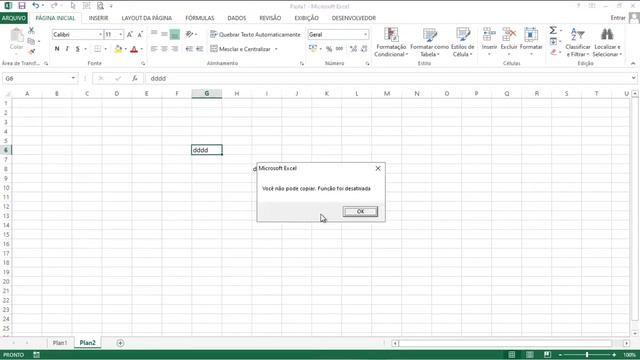Switch to the DADOS tab
This screenshot has height=360, width=640.
pyautogui.click(x=237, y=18)
